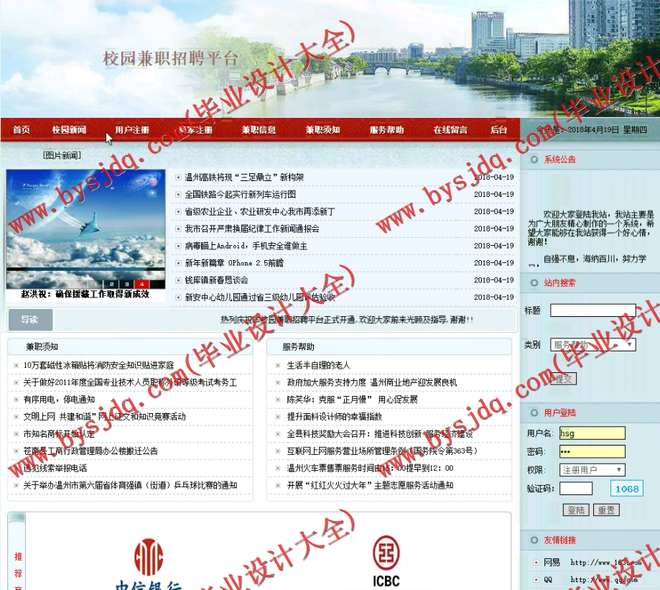Click the 1068 captcha image
Image resolution: width=660 pixels, height=590 pixels.
coord(627,489)
